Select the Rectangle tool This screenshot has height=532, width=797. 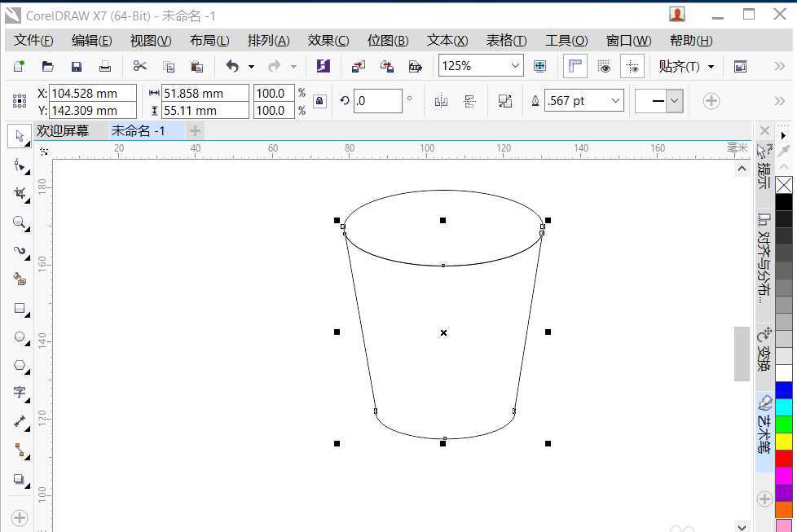(x=20, y=308)
